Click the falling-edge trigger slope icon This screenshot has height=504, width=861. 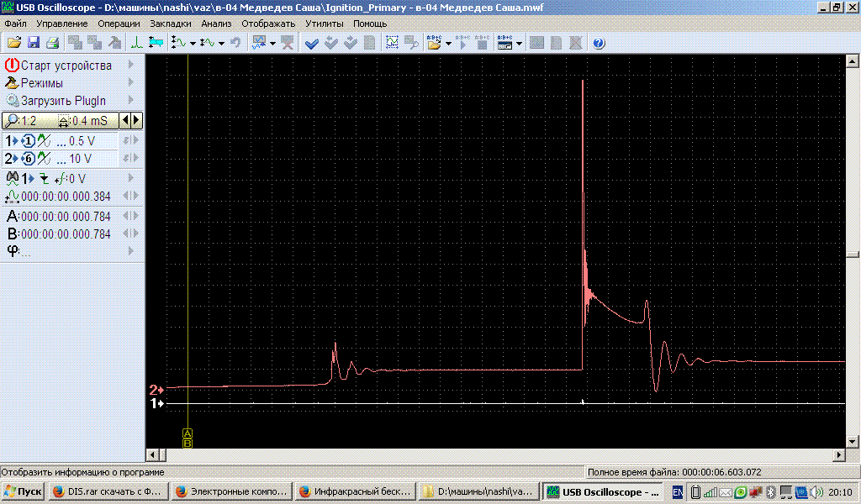click(44, 179)
